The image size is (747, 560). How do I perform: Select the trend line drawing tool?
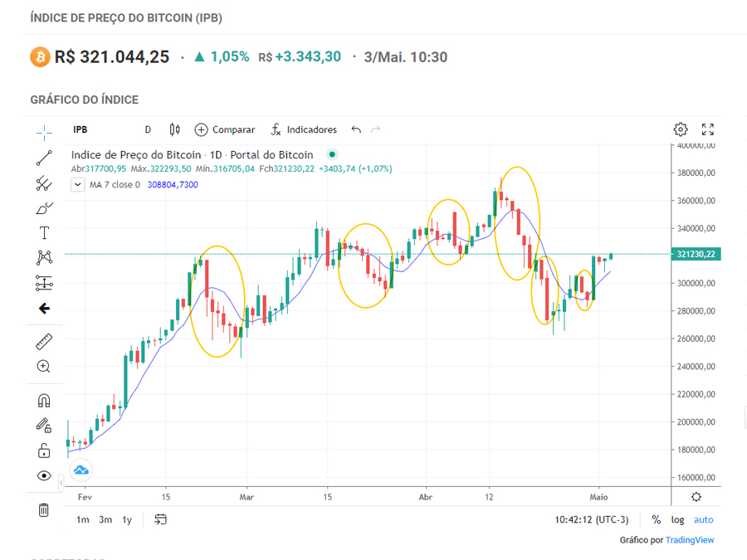click(x=44, y=158)
